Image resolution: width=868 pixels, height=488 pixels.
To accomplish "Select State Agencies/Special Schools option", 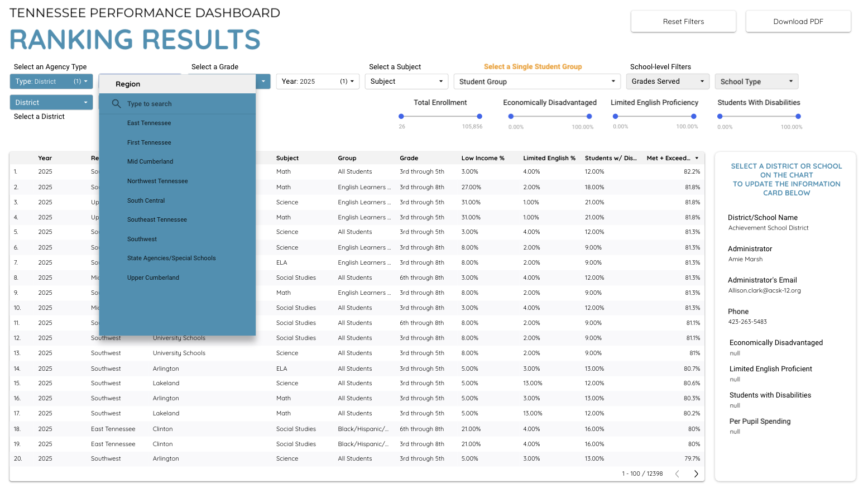I will [171, 258].
